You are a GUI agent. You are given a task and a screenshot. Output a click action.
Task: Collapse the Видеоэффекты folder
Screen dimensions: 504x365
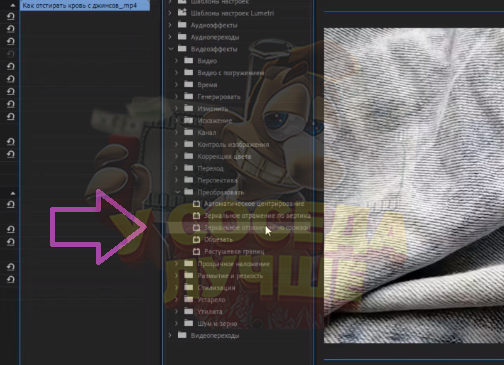(x=171, y=49)
